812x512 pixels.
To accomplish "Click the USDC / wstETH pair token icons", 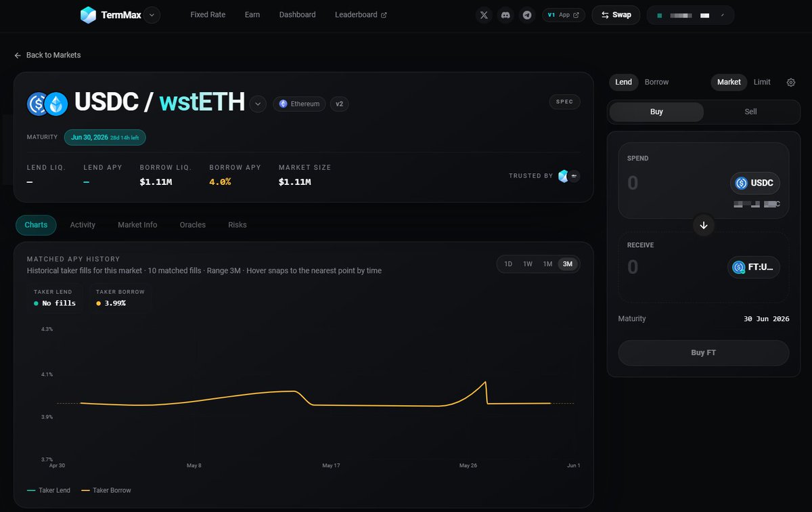I will click(x=47, y=103).
